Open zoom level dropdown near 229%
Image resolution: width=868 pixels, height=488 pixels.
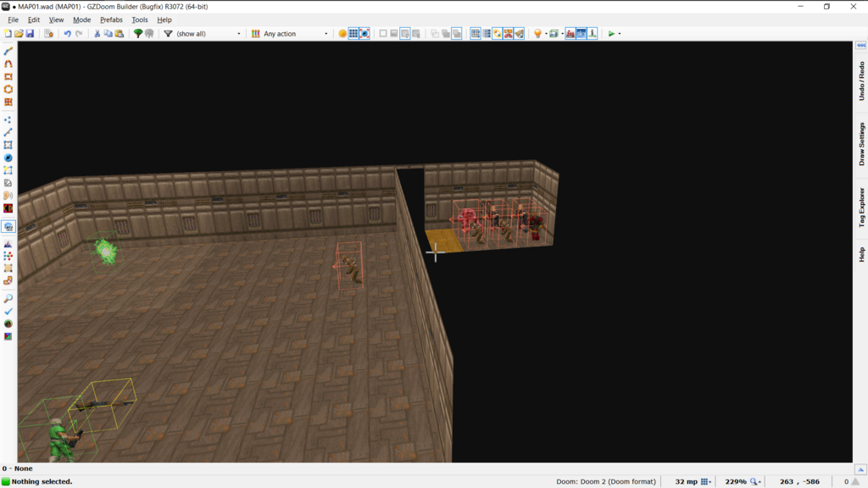(x=755, y=481)
